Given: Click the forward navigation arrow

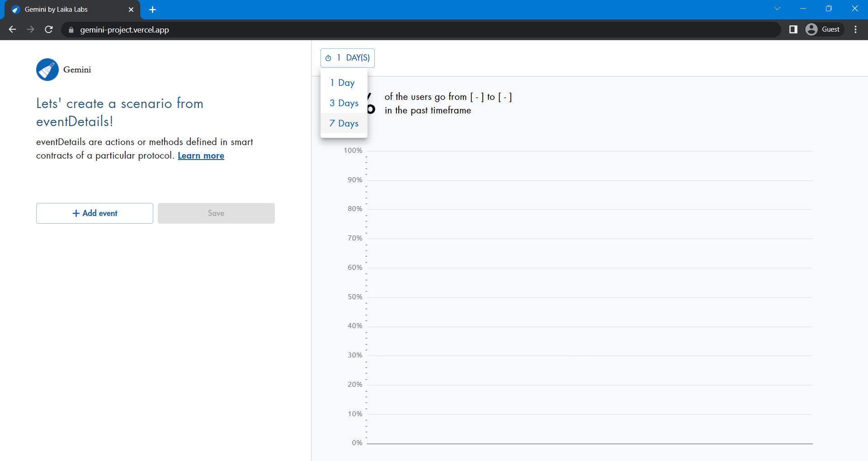Looking at the screenshot, I should click(31, 29).
